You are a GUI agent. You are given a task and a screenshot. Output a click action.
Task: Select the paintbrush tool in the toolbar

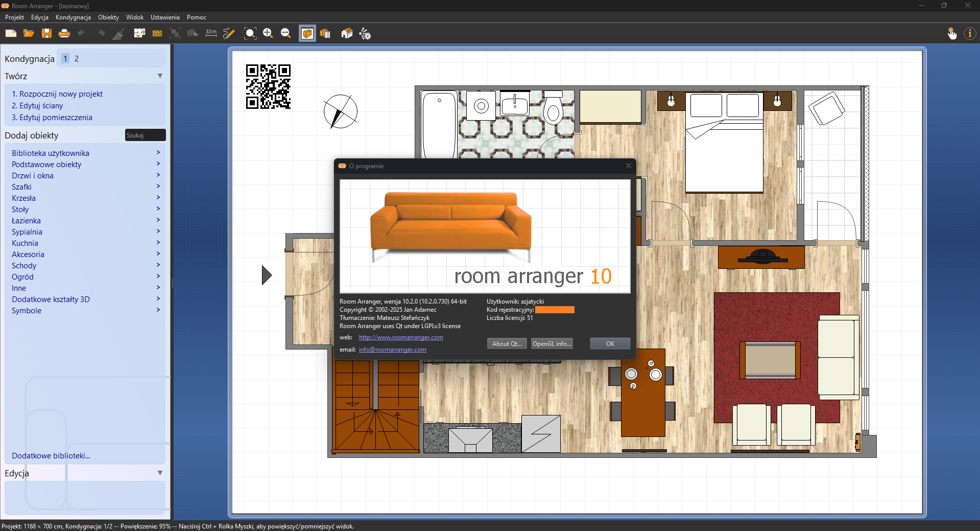point(118,34)
